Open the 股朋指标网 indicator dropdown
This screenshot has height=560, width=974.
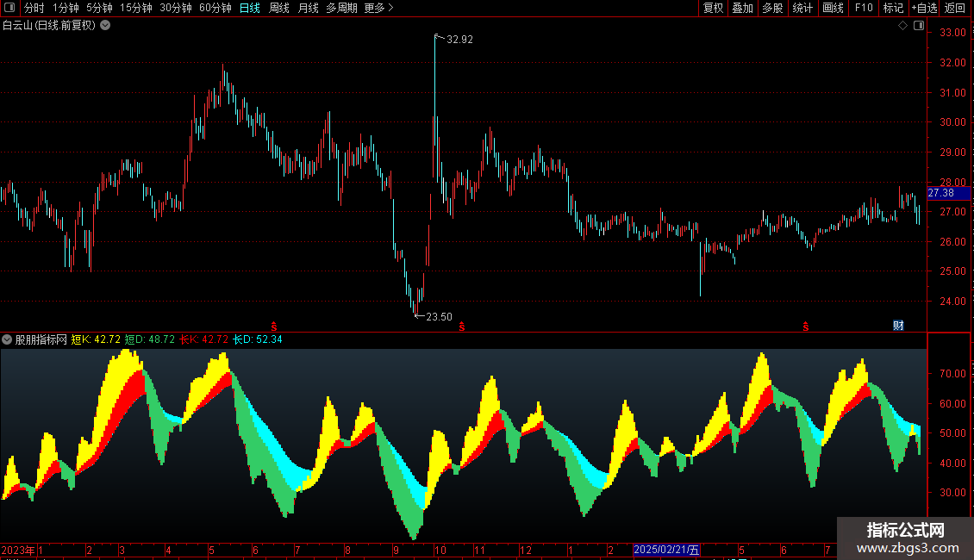click(7, 339)
